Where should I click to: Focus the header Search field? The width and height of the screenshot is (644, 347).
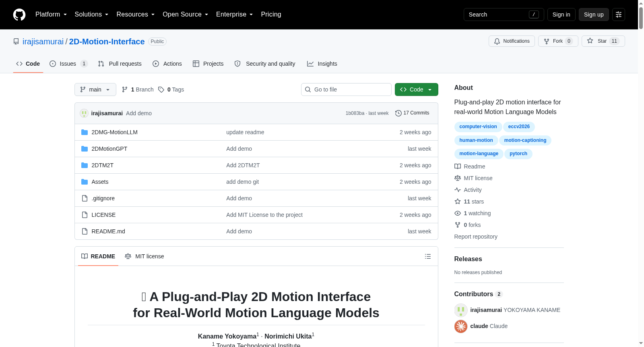tap(504, 15)
